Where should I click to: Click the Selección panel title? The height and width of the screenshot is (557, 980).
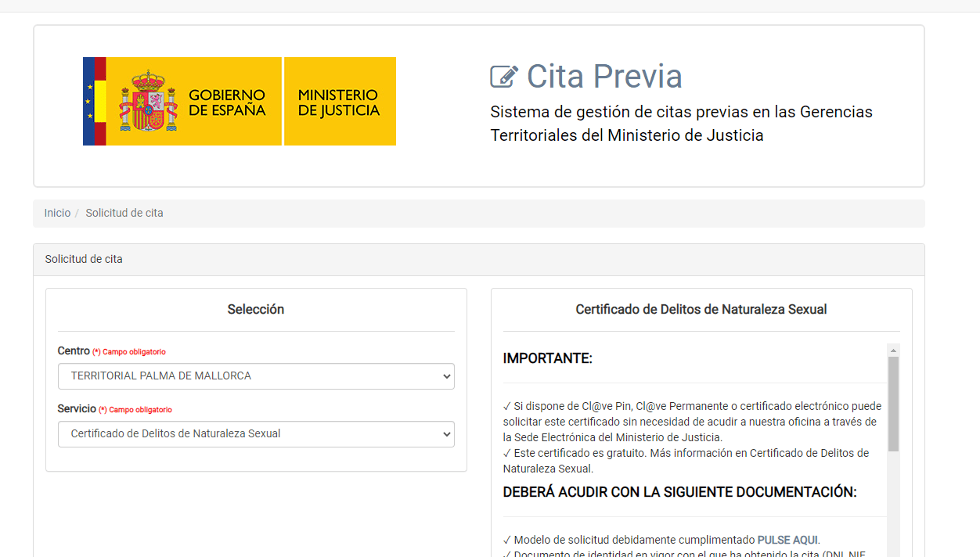tap(256, 309)
